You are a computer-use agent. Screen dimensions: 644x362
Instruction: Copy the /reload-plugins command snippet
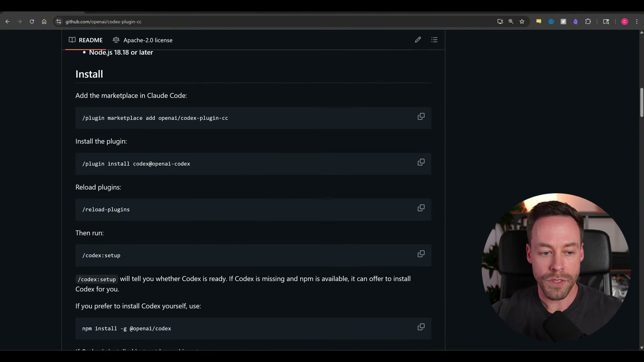[x=421, y=208]
